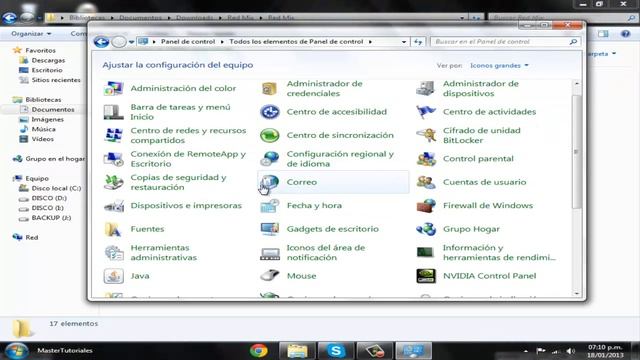This screenshot has width=640, height=360.
Task: Open the Administración del color icon
Action: pos(113,88)
